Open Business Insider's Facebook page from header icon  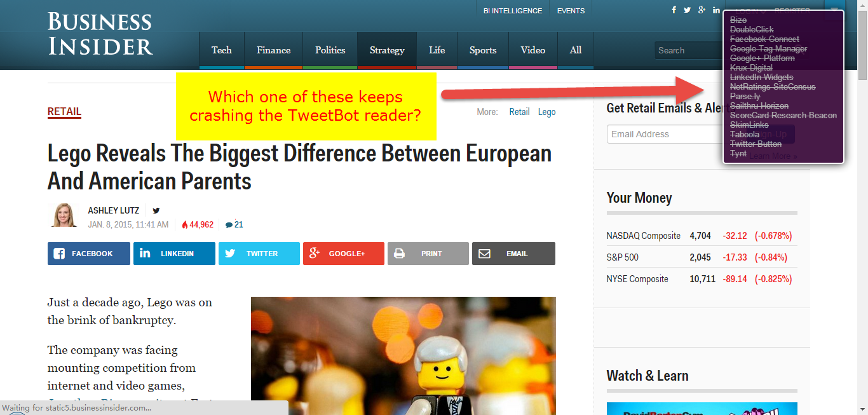(x=674, y=10)
